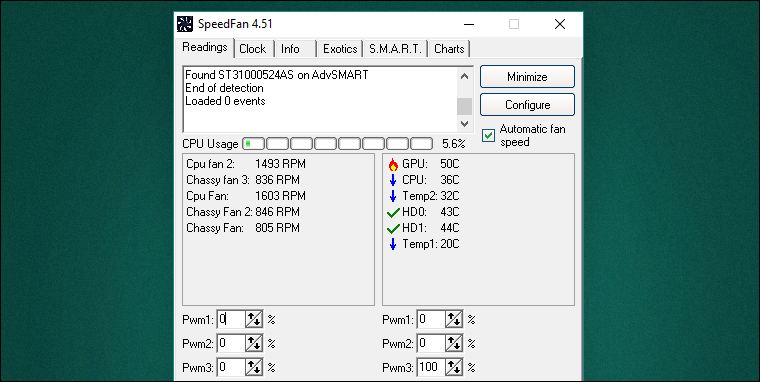
Task: Focus the right Pwm3 field showing 100
Action: click(431, 367)
